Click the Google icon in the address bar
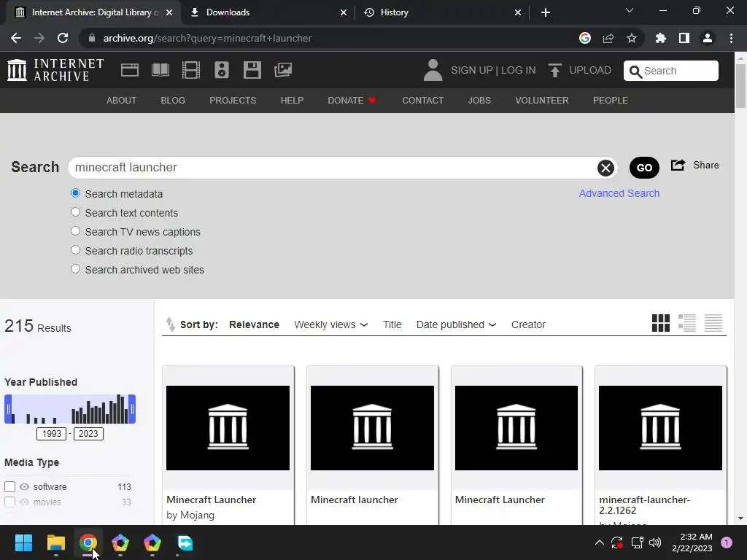The image size is (747, 560). pos(585,38)
